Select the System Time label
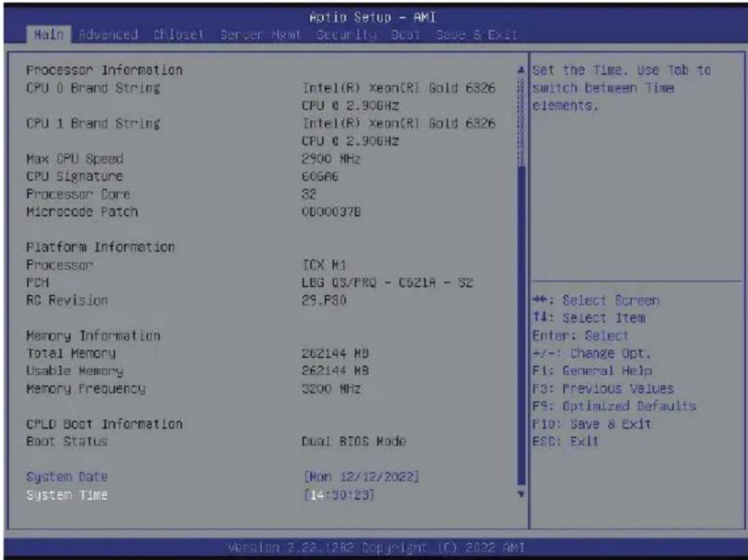The width and height of the screenshot is (748, 560). pyautogui.click(x=67, y=494)
